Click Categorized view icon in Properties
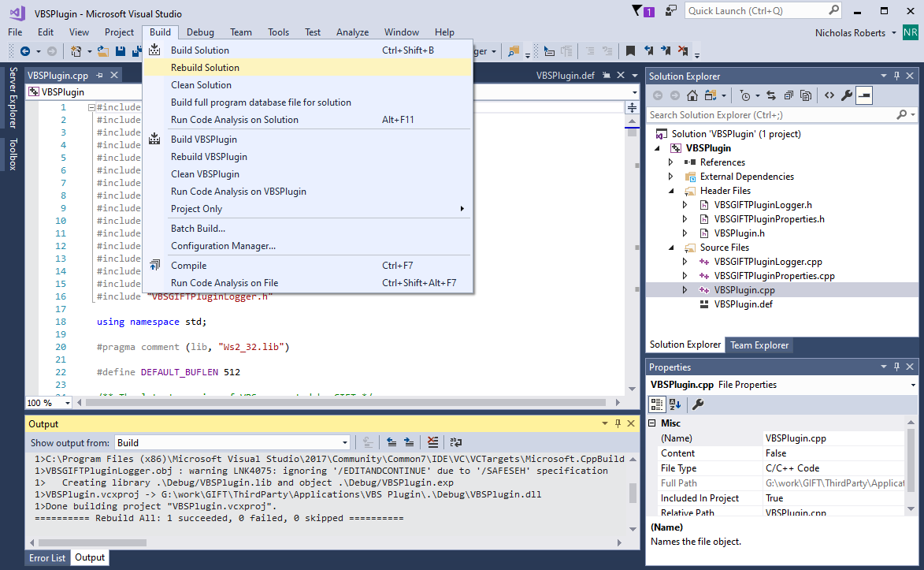 click(x=656, y=404)
